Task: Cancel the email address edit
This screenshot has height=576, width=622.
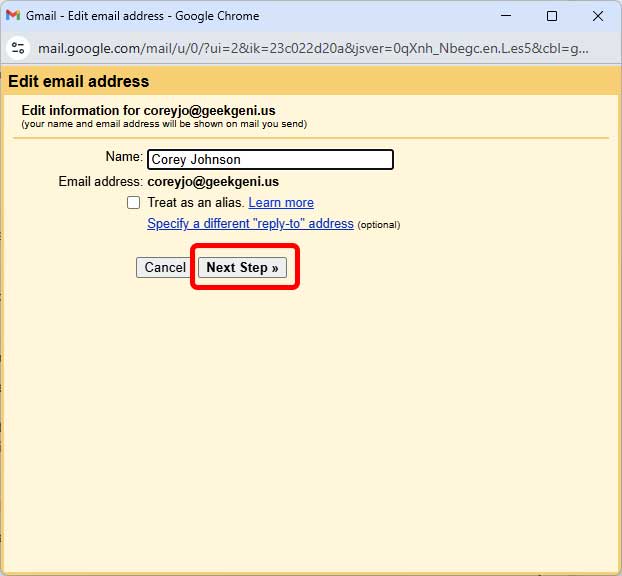Action: tap(165, 267)
